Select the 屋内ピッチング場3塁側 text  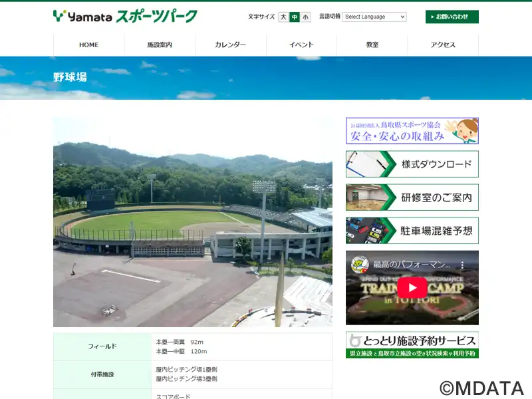[x=187, y=379]
